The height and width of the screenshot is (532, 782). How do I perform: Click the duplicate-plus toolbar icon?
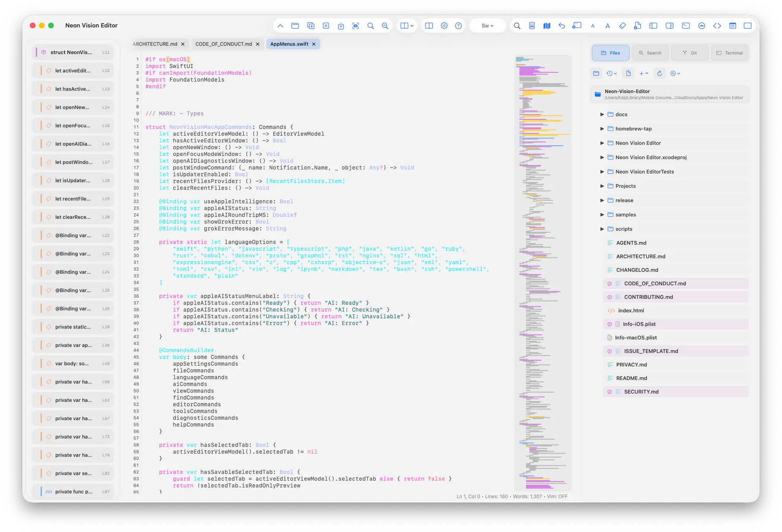(x=311, y=26)
